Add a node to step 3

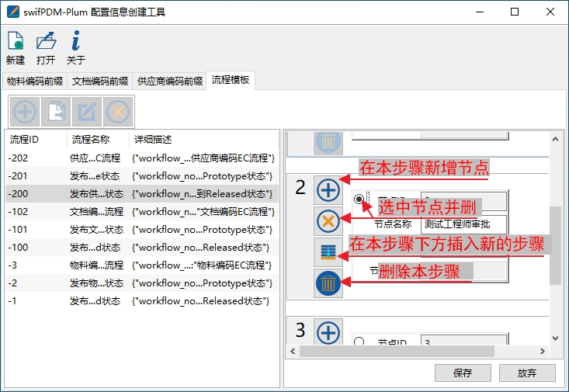pyautogui.click(x=328, y=333)
